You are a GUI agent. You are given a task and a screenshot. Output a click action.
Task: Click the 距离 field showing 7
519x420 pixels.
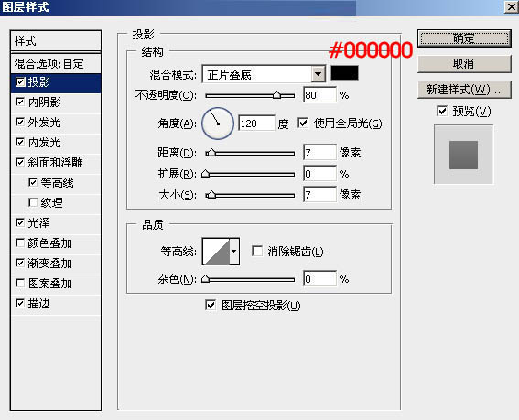point(319,153)
